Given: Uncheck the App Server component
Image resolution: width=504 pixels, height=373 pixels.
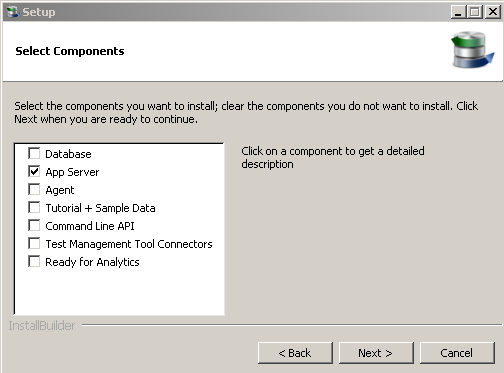Looking at the screenshot, I should [34, 171].
